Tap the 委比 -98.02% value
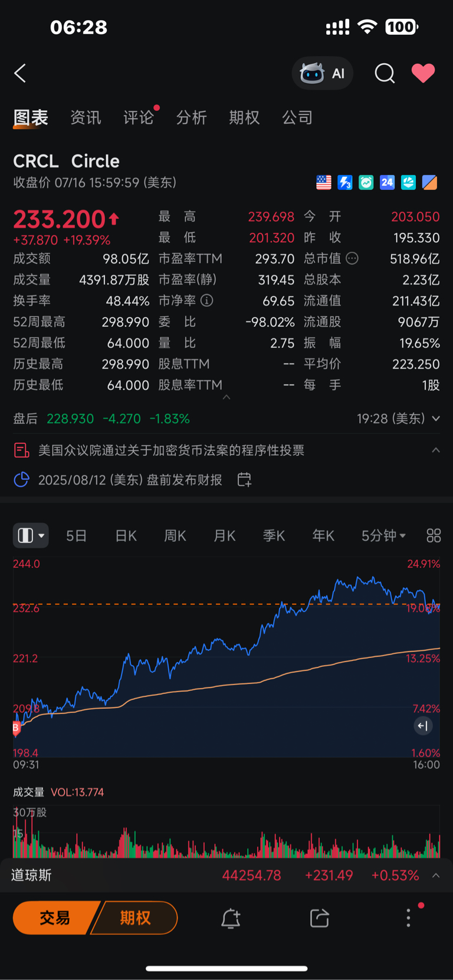453x980 pixels. tap(270, 322)
